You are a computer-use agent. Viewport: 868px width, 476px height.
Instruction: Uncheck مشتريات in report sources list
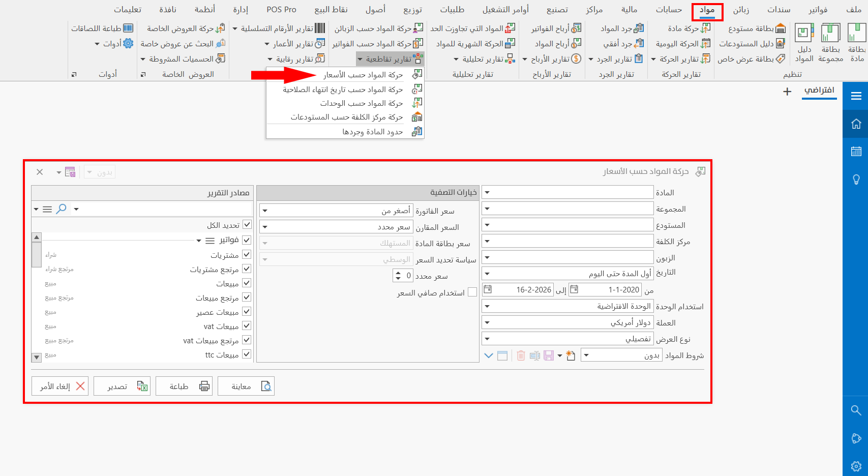click(x=247, y=254)
